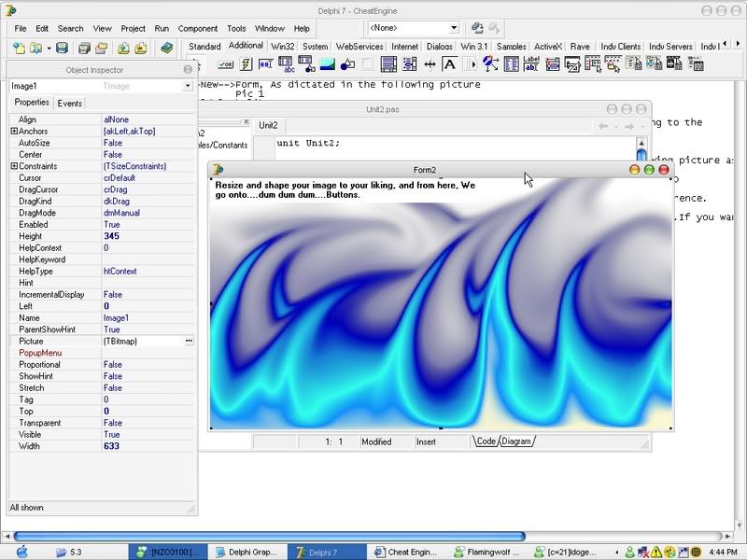
Task: Select the LabeledEdit component icon
Action: (531, 64)
